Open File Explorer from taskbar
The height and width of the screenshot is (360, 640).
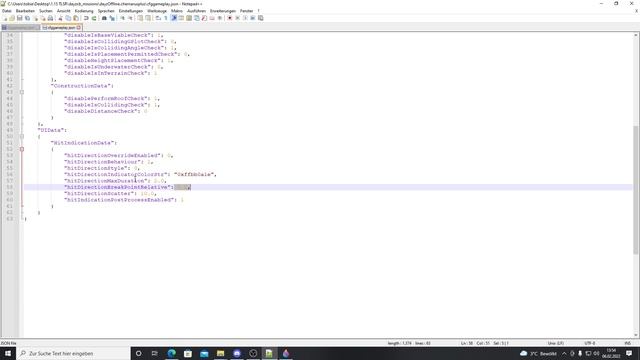click(220, 353)
